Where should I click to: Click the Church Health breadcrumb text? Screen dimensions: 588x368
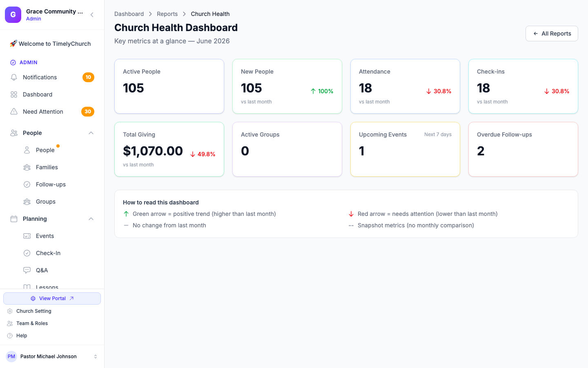210,14
